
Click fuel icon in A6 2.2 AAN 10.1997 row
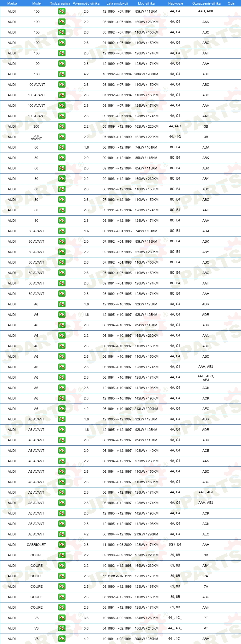pos(62,336)
